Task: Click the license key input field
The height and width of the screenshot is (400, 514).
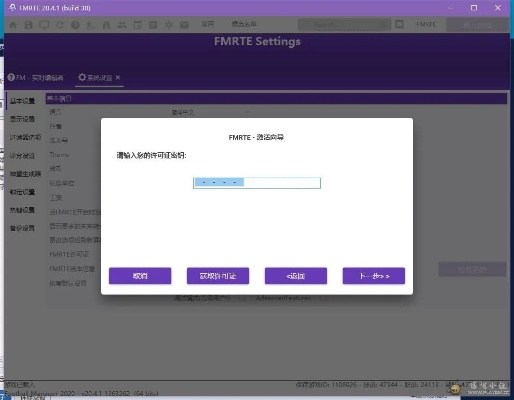Action: (x=257, y=183)
